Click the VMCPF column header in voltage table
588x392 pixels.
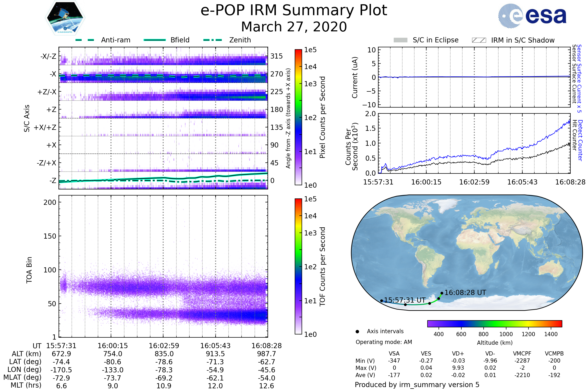point(522,354)
